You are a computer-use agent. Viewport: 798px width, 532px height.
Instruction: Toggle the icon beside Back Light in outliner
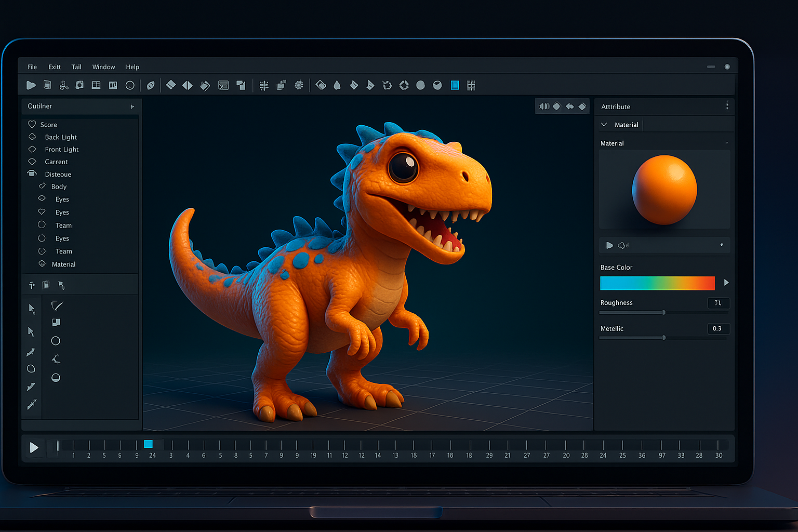(x=32, y=137)
